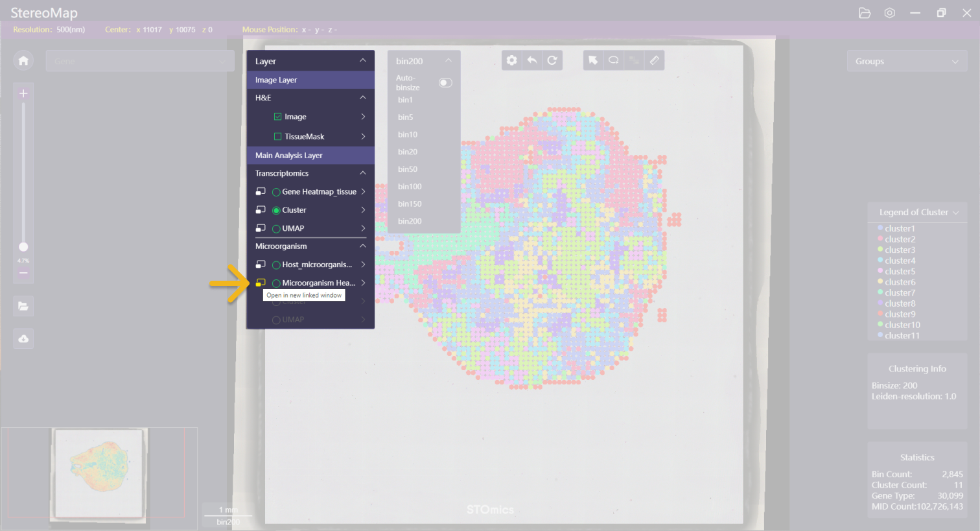Viewport: 980px width, 531px height.
Task: Select the lasso selection tool
Action: pos(613,60)
